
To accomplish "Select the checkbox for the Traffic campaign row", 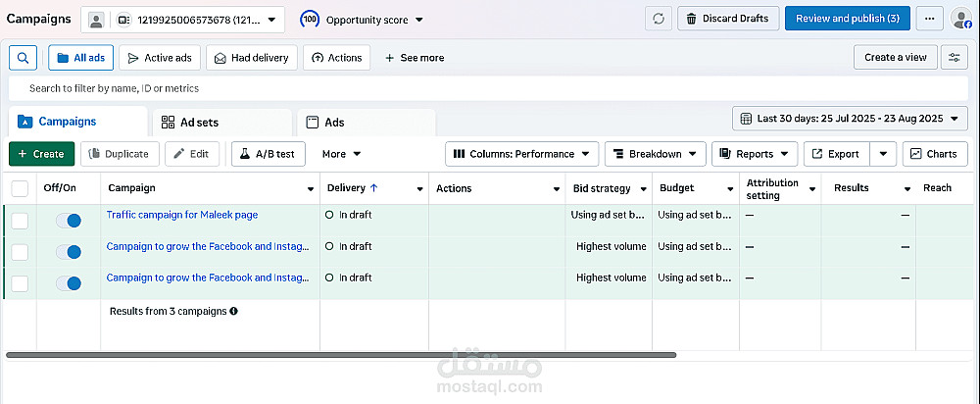I will (20, 221).
